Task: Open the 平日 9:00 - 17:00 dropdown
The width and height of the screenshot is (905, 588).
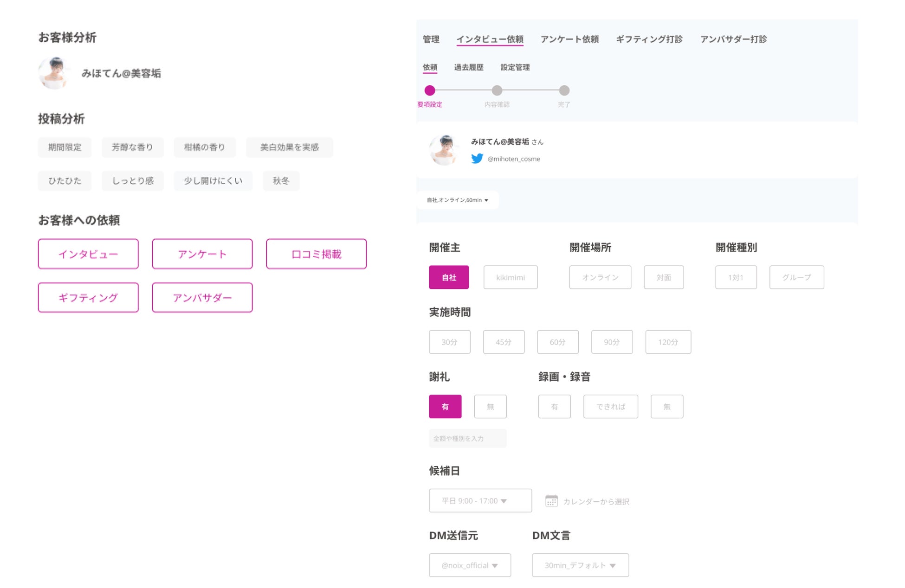Action: click(480, 500)
